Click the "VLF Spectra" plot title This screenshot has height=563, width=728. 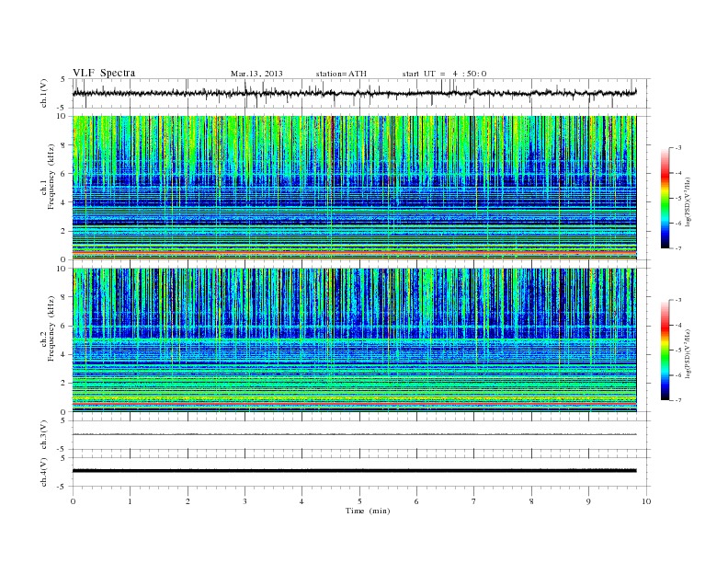[x=104, y=73]
